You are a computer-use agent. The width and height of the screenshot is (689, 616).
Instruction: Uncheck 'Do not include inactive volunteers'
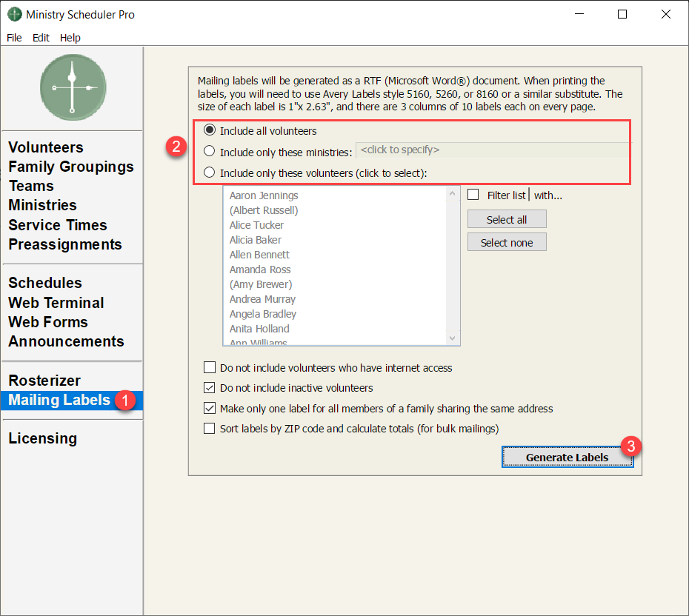click(210, 388)
